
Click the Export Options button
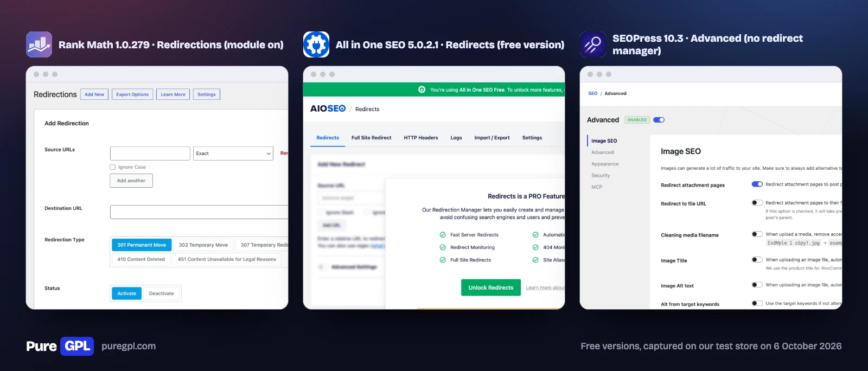[132, 94]
